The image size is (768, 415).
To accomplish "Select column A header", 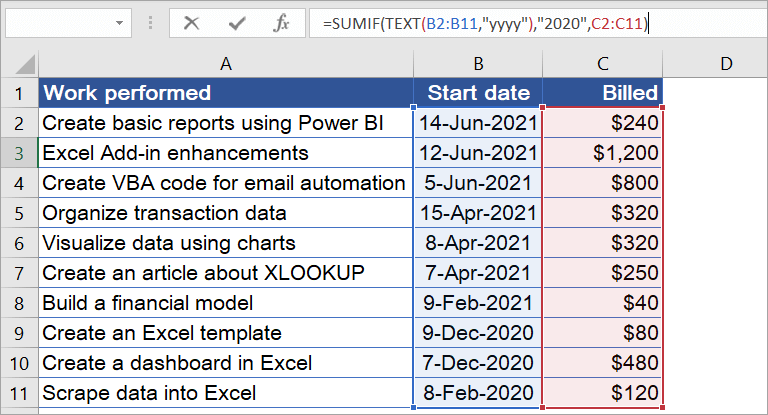I will click(x=226, y=64).
